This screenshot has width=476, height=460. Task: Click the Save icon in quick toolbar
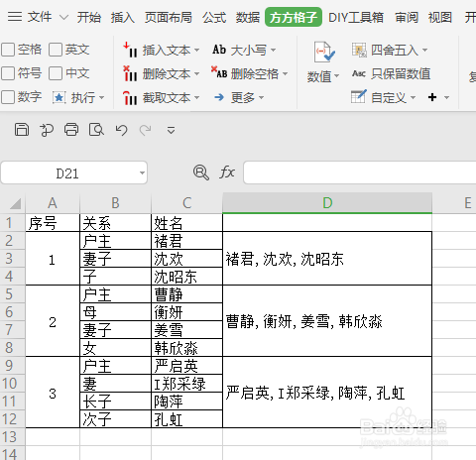[22, 130]
